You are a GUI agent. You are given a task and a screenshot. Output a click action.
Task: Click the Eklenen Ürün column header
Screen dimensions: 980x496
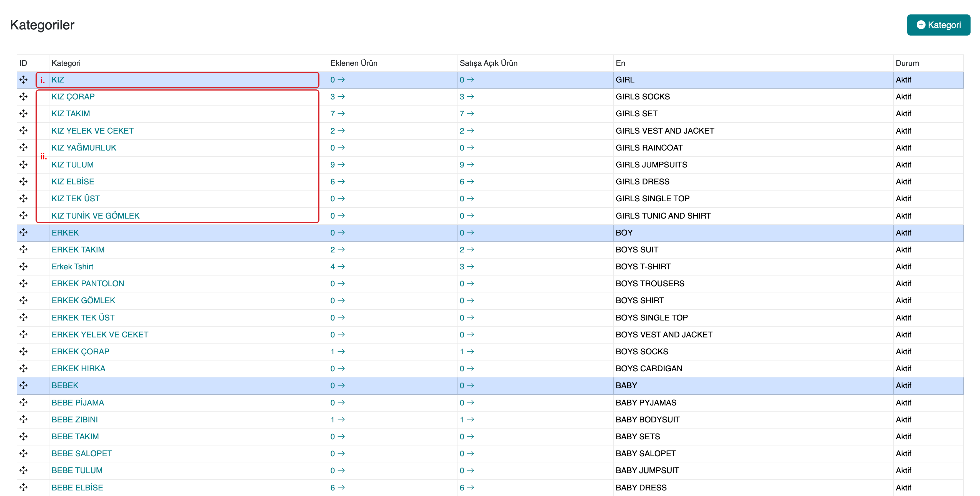pyautogui.click(x=354, y=63)
